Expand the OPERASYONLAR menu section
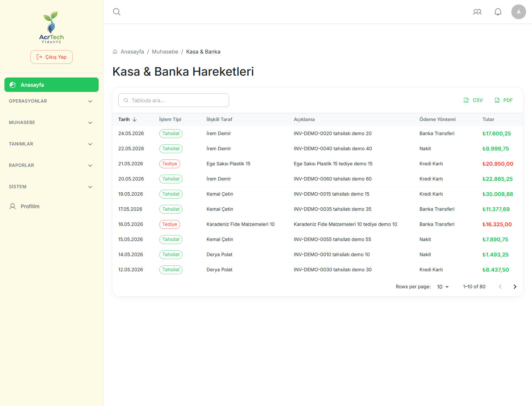The height and width of the screenshot is (406, 532). [x=51, y=101]
